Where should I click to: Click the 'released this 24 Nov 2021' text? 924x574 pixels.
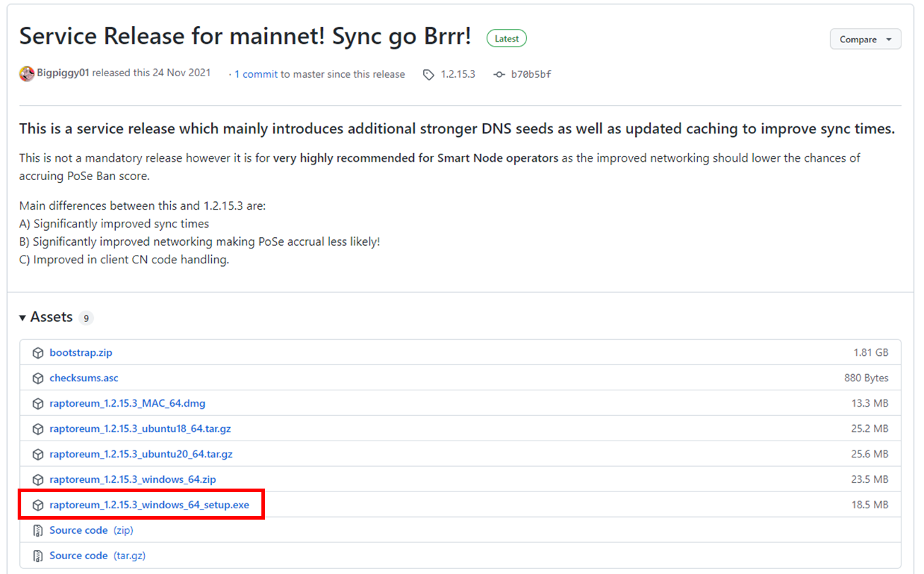pyautogui.click(x=151, y=73)
